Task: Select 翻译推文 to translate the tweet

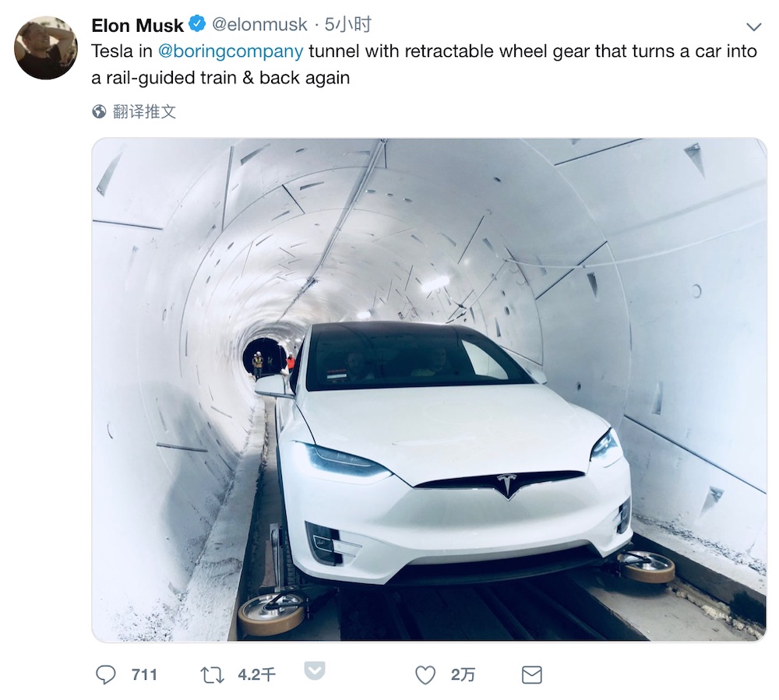Action: point(144,111)
